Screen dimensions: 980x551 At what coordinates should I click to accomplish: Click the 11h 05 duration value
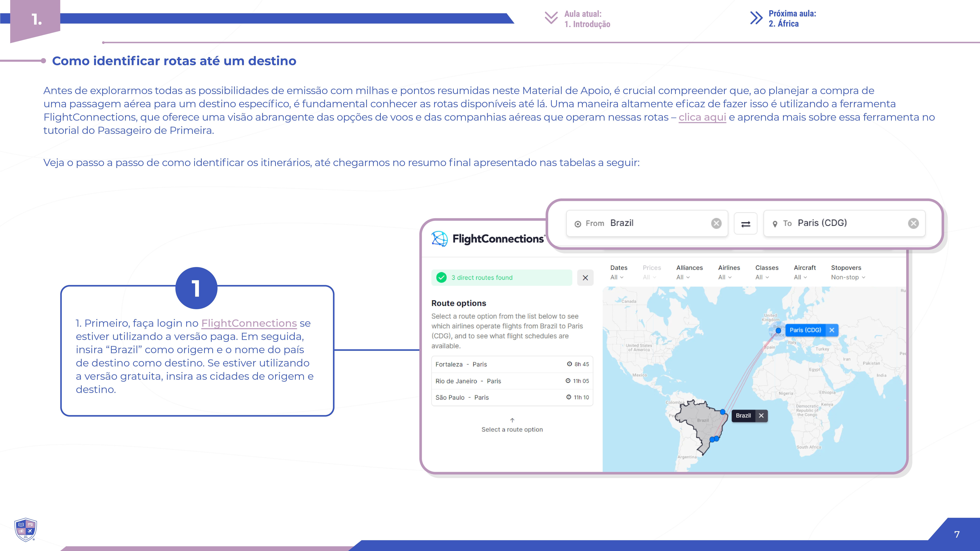pyautogui.click(x=581, y=381)
